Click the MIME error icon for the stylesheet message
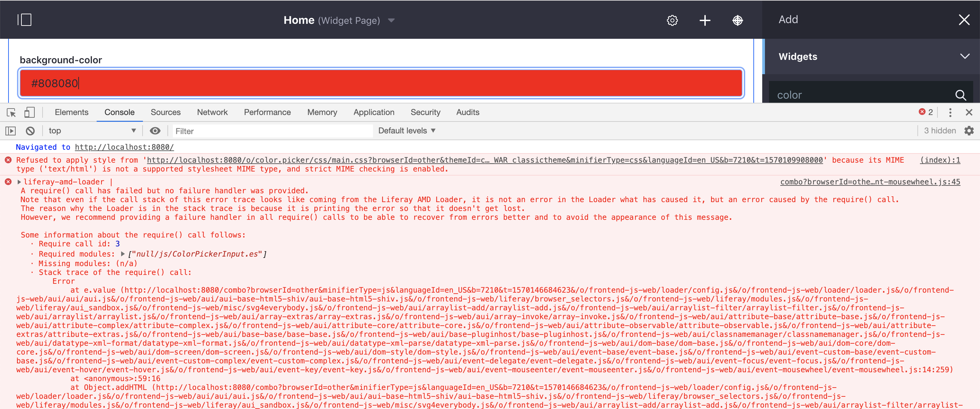The height and width of the screenshot is (409, 980). [8, 160]
